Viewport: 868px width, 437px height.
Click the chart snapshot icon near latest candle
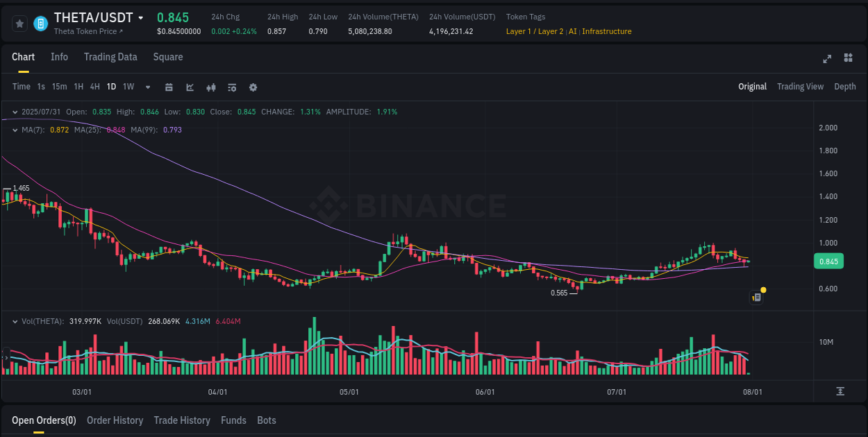tap(756, 296)
